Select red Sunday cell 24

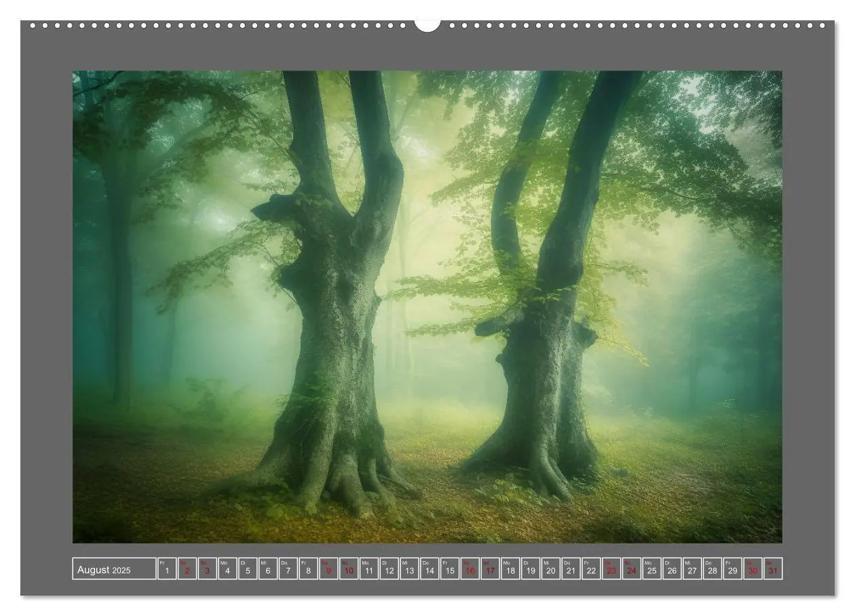(632, 569)
